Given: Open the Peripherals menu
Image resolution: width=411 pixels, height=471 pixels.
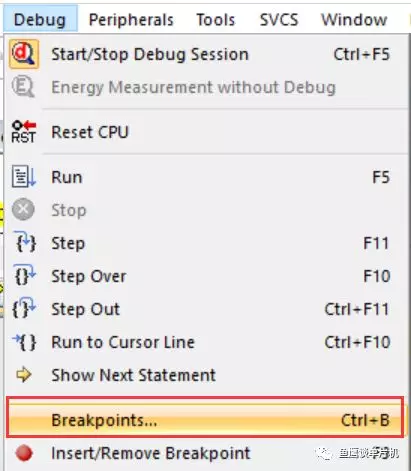Looking at the screenshot, I should [x=131, y=20].
